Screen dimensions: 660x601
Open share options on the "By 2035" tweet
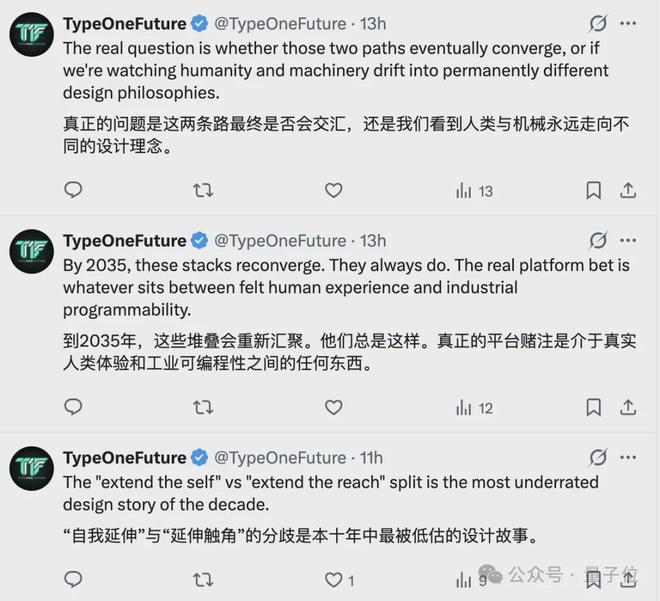coord(628,408)
